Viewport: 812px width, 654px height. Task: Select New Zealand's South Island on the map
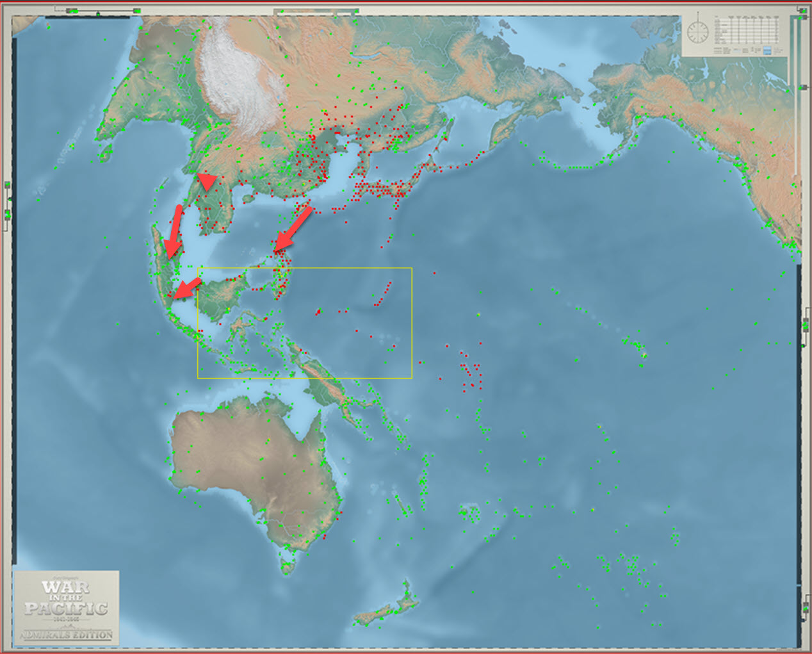click(x=373, y=616)
